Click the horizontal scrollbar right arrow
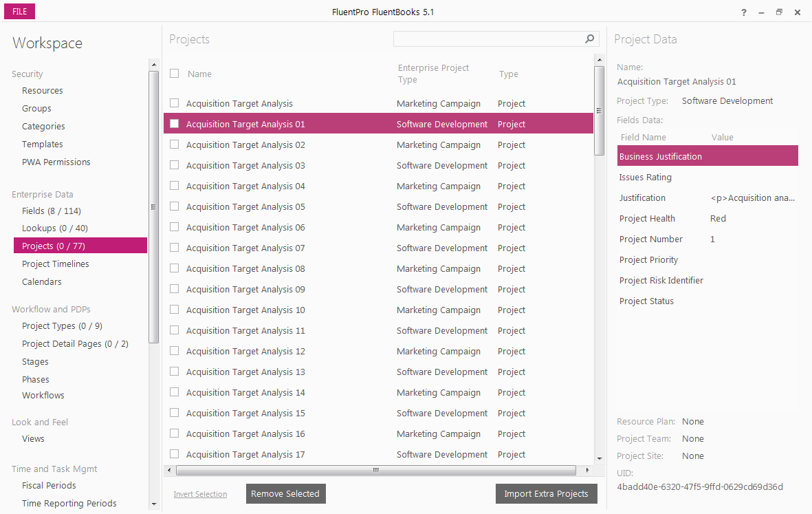The image size is (812, 514). [587, 470]
